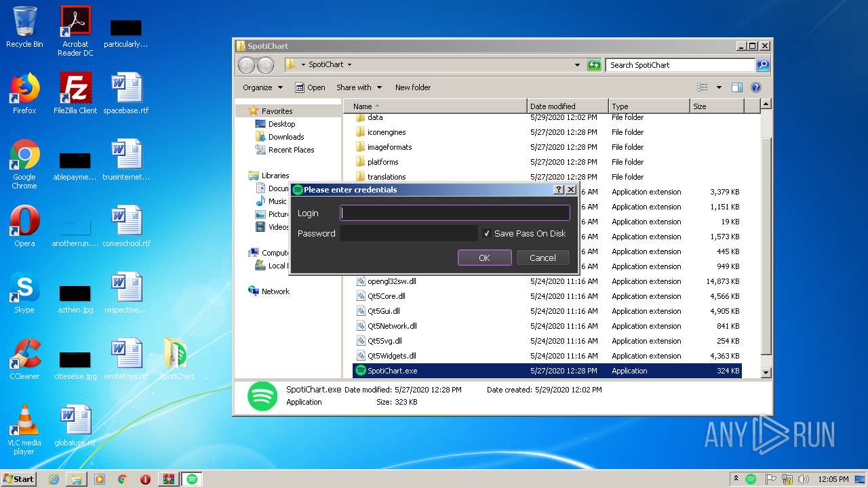Expand SpotiChart breadcrumb arrow in address bar
The width and height of the screenshot is (868, 488).
click(x=349, y=65)
